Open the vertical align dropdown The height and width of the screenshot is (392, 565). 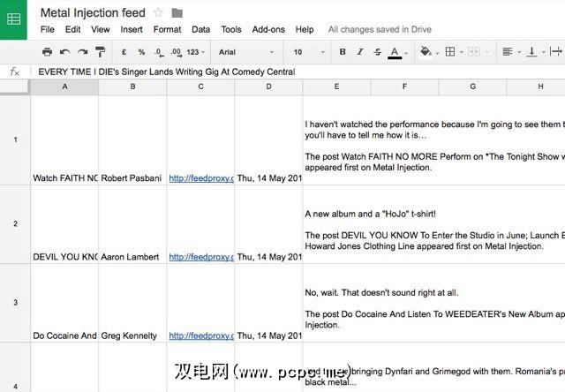pyautogui.click(x=536, y=52)
